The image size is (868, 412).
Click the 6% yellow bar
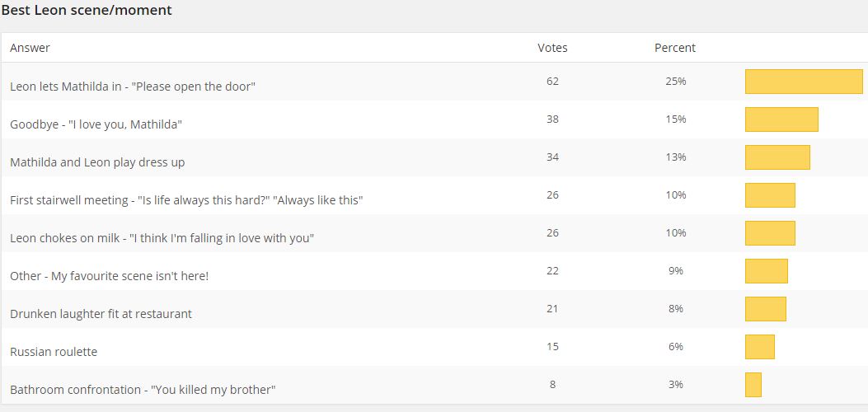760,347
